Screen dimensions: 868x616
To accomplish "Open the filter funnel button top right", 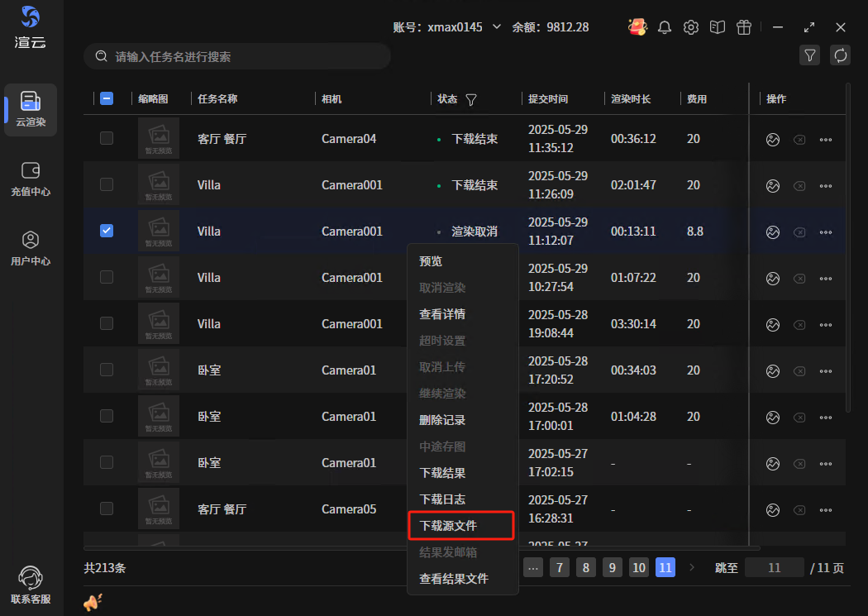I will click(810, 55).
